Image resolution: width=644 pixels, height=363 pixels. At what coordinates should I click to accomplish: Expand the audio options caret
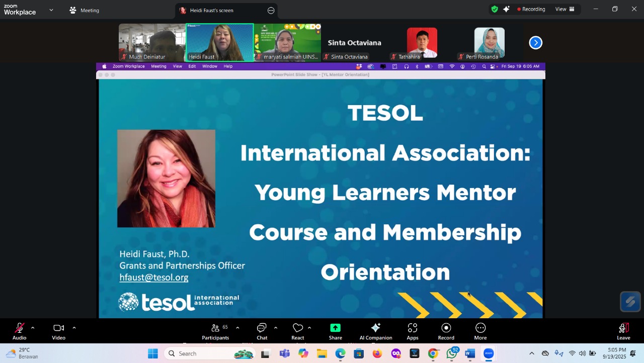tap(33, 328)
